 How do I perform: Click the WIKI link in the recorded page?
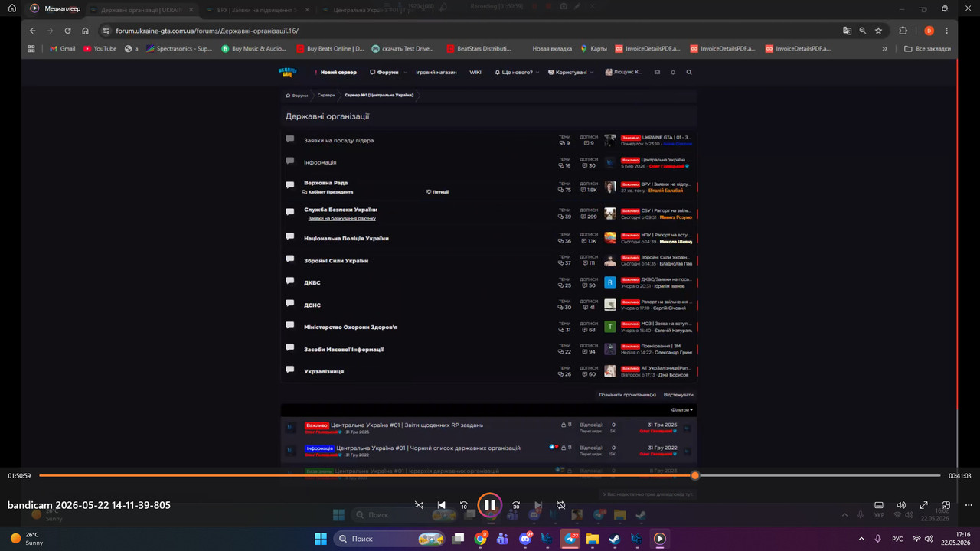click(x=475, y=72)
